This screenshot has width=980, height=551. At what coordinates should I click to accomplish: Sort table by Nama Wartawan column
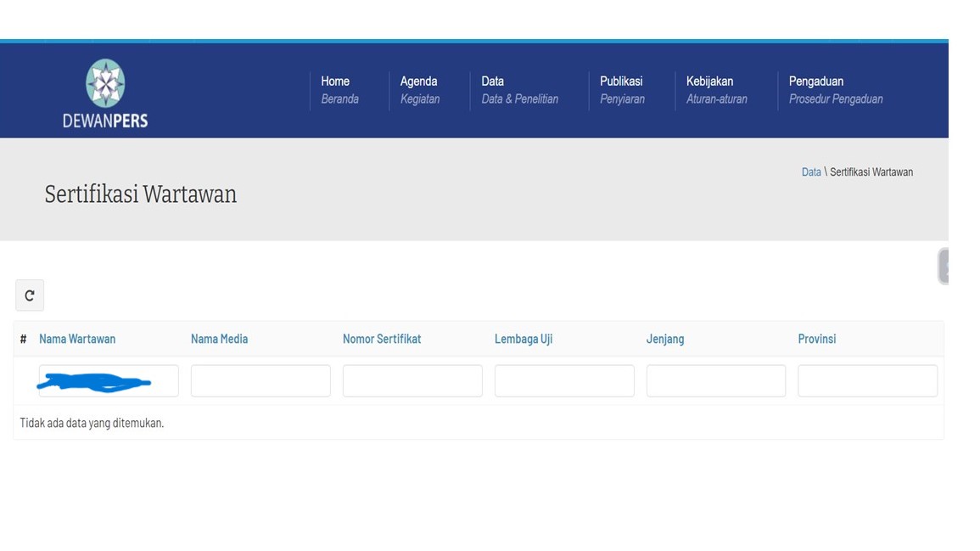point(77,339)
